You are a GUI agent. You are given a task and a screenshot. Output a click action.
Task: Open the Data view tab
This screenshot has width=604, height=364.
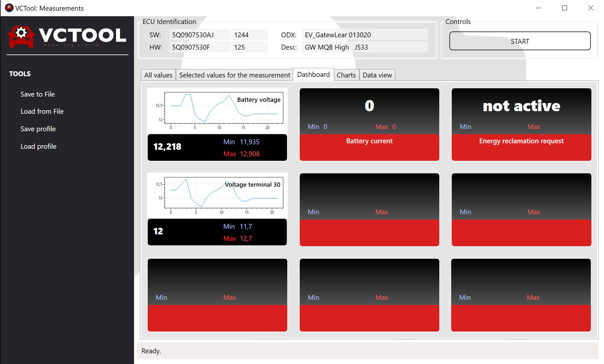pyautogui.click(x=377, y=75)
